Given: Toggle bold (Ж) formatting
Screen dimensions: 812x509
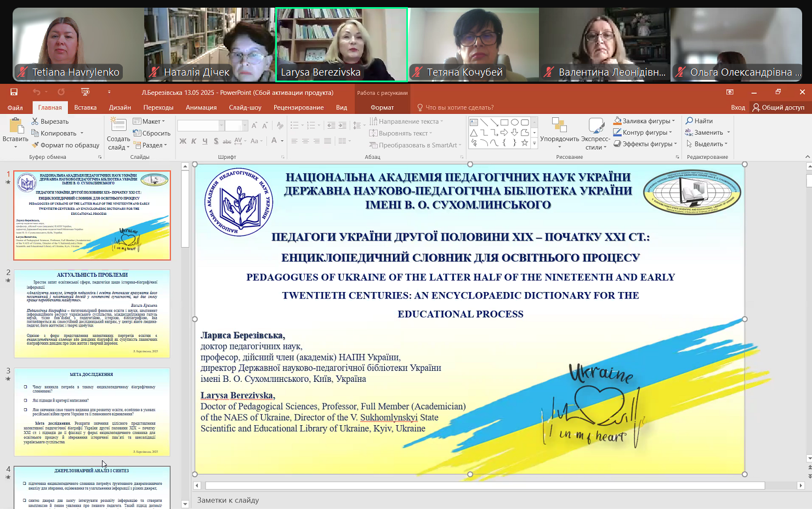Looking at the screenshot, I should 183,141.
